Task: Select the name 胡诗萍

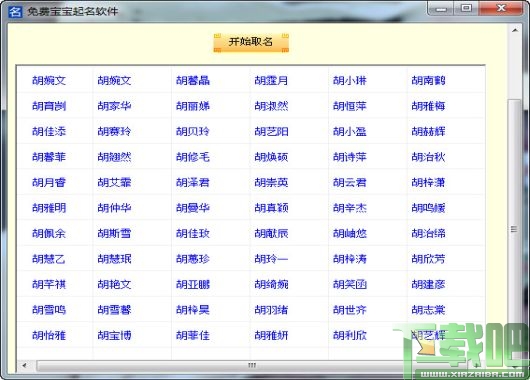Action: pyautogui.click(x=350, y=157)
